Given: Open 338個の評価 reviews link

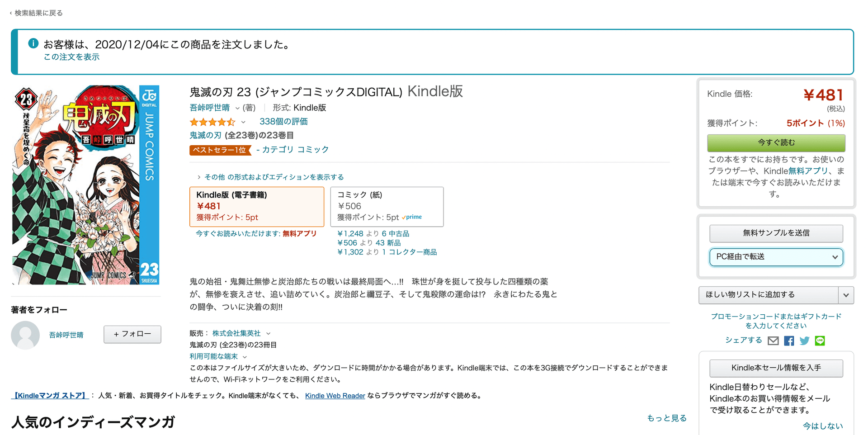Looking at the screenshot, I should (x=283, y=122).
